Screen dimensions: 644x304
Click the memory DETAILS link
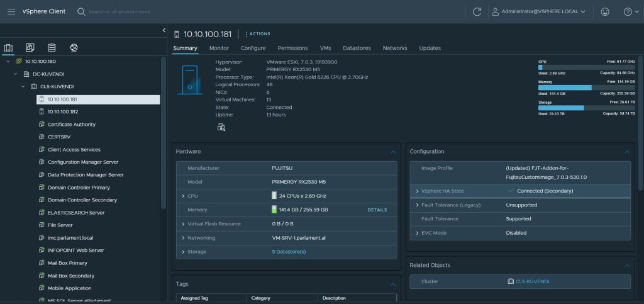(377, 210)
